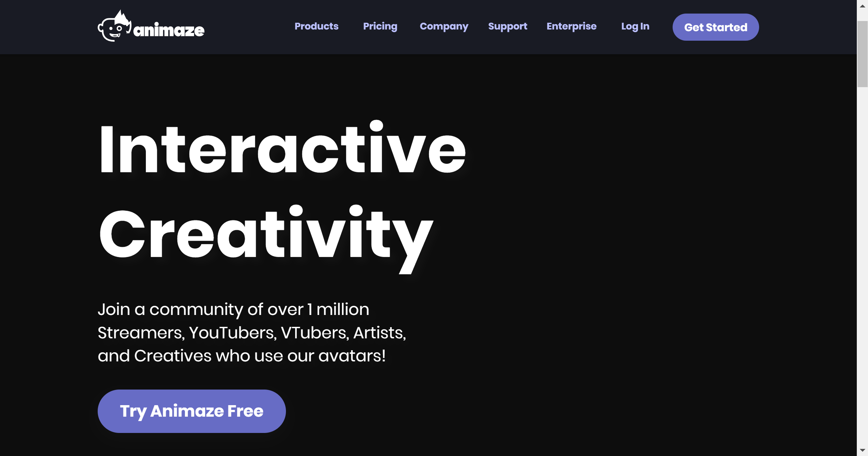The image size is (868, 456).
Task: Open the Company navigation menu
Action: coord(444,26)
